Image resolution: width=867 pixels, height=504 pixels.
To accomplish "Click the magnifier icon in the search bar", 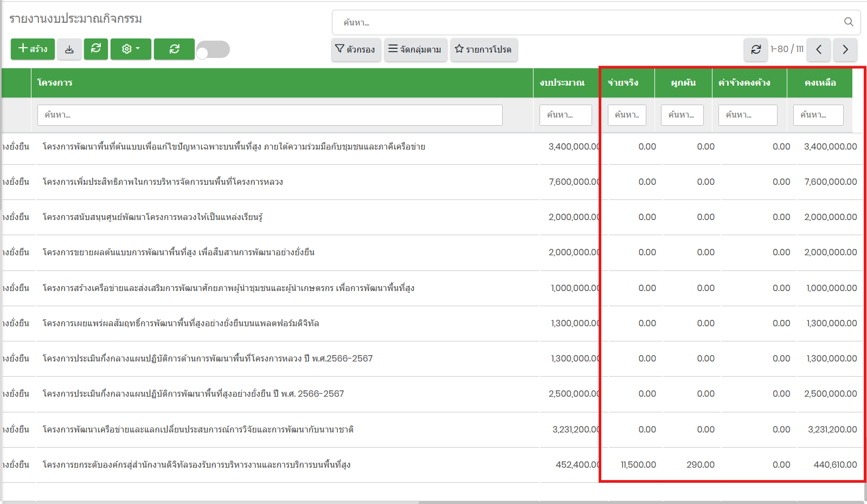I will [849, 22].
